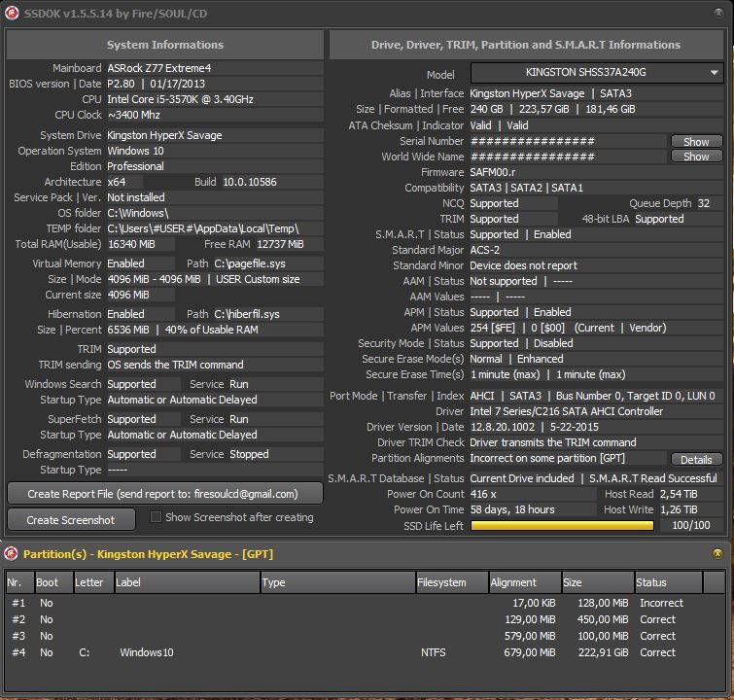Click Driver transmits the TRIM command text

click(x=553, y=442)
